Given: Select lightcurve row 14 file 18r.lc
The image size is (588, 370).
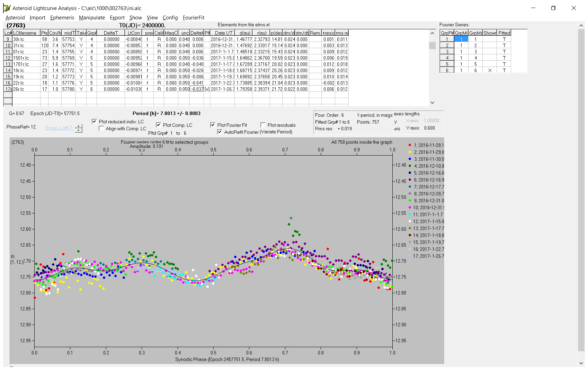Looking at the screenshot, I should (176, 70).
